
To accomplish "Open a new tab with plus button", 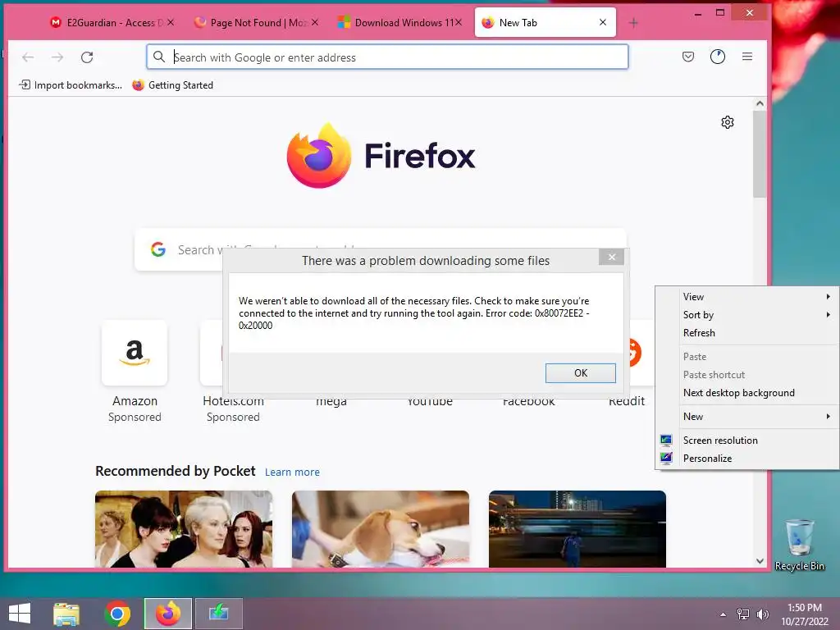I will point(633,23).
